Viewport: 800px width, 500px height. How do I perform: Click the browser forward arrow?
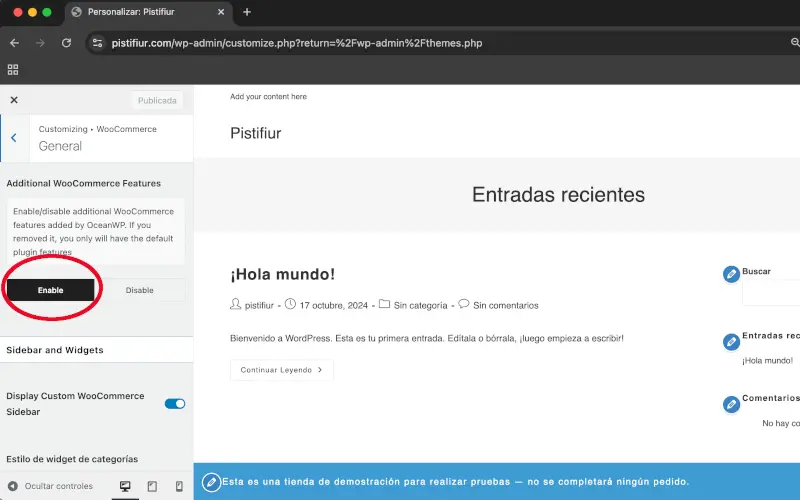click(40, 43)
